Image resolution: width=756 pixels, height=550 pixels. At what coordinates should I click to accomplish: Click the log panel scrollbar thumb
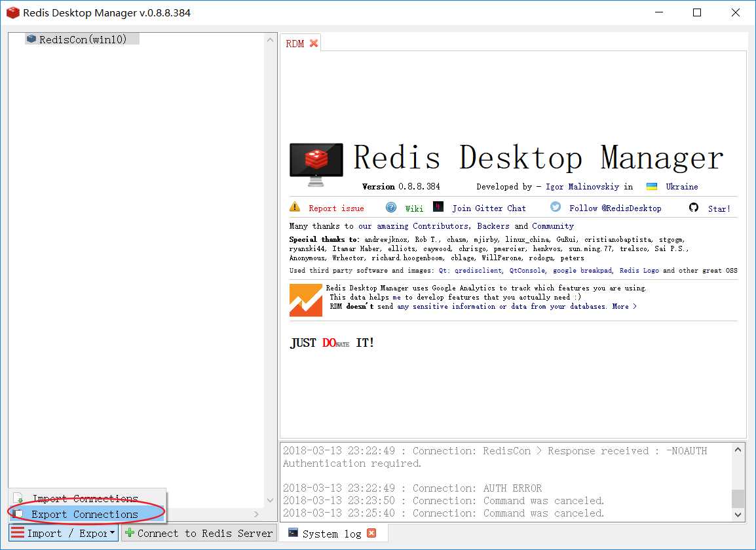click(x=738, y=498)
